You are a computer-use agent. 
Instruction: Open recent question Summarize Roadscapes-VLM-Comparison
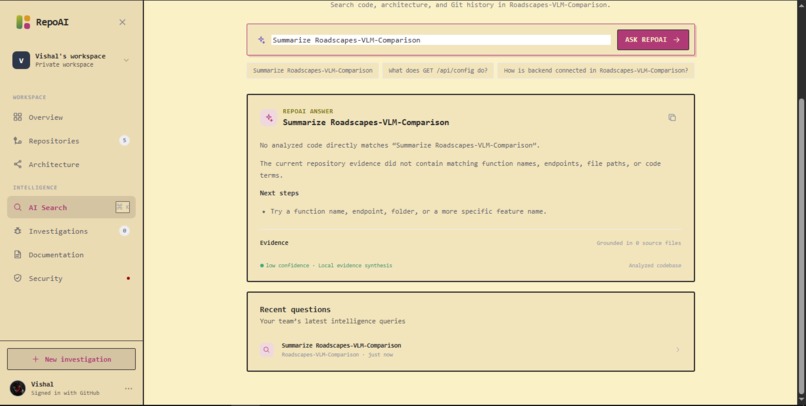470,349
